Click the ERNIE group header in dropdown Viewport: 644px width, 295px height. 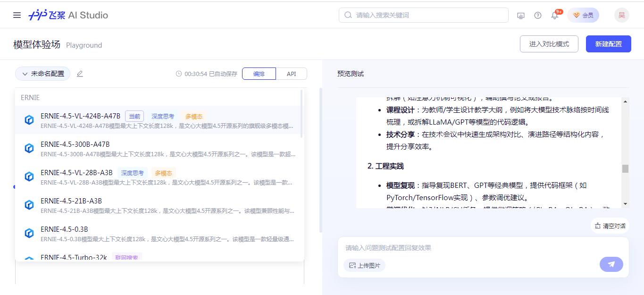(30, 98)
